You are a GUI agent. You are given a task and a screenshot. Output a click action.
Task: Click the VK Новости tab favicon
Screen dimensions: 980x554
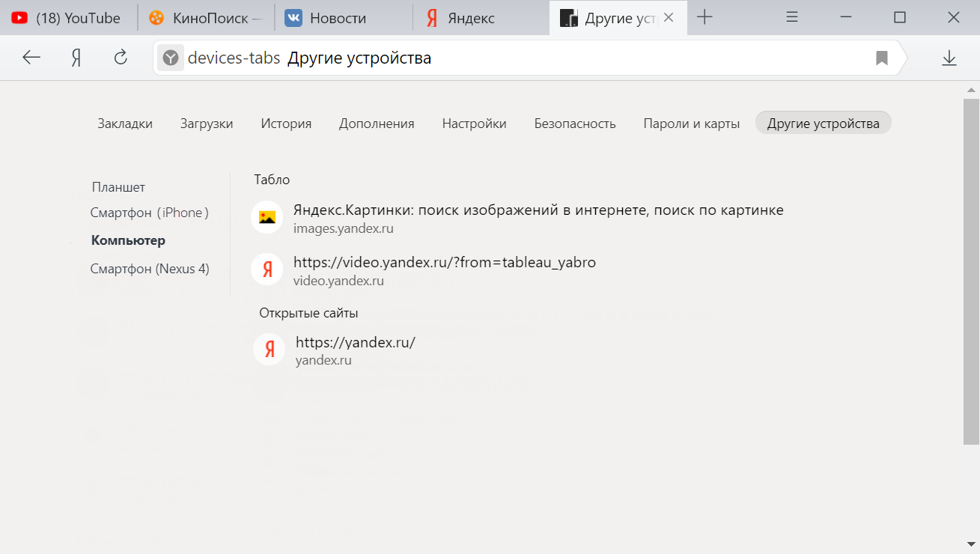click(293, 18)
